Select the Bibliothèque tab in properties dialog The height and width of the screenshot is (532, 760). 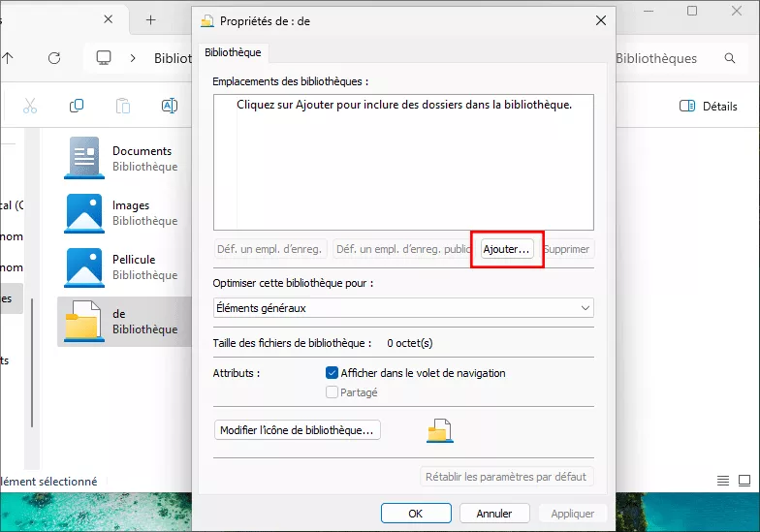[x=233, y=52]
